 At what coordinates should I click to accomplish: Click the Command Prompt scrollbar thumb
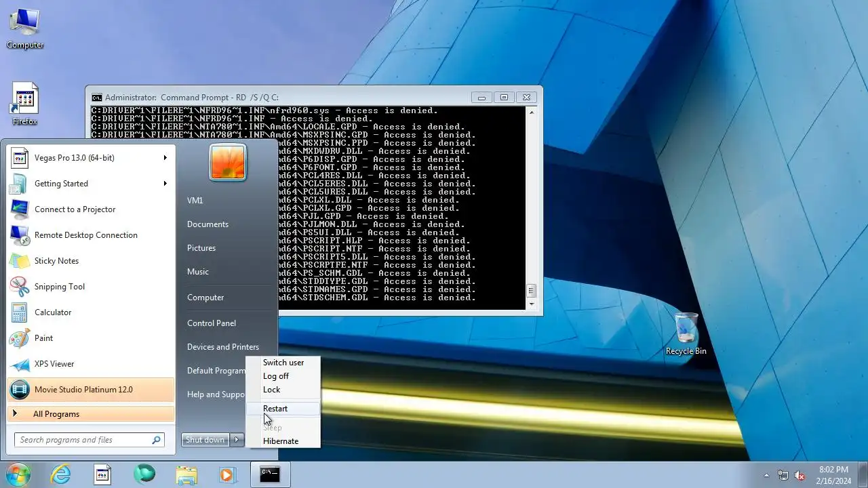tap(531, 291)
